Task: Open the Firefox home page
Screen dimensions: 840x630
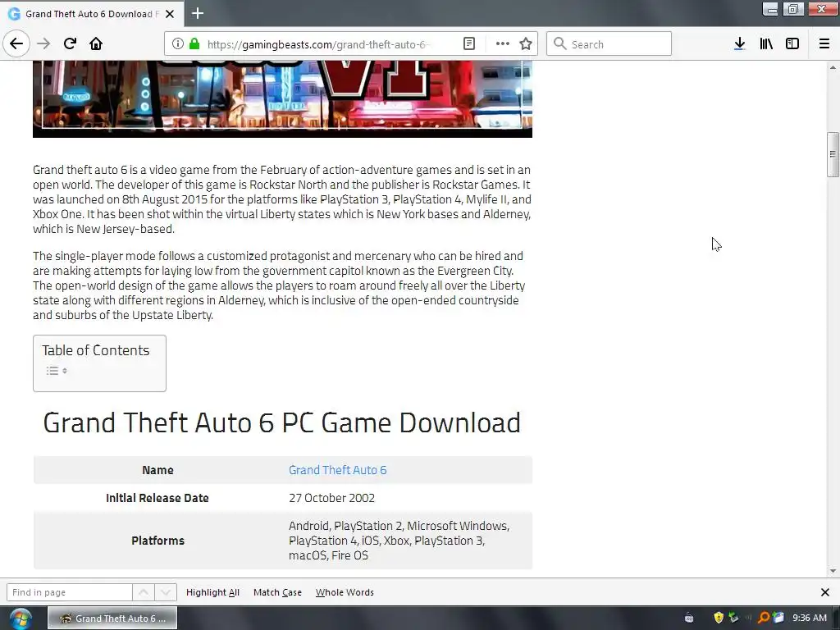Action: pyautogui.click(x=96, y=43)
